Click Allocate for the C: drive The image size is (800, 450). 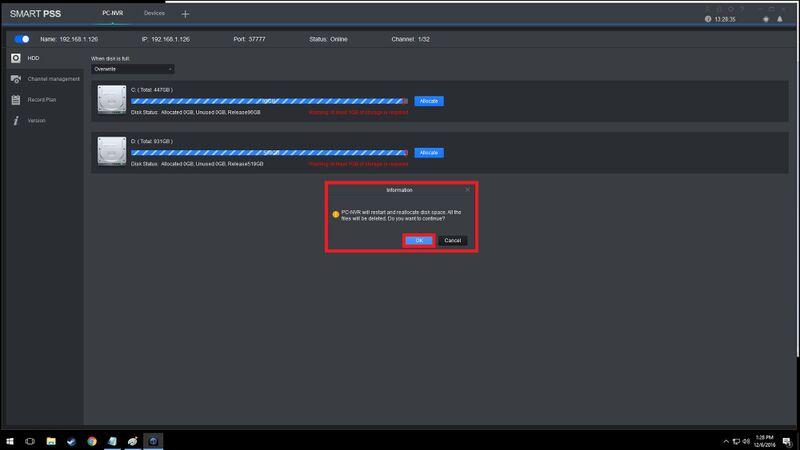[429, 101]
